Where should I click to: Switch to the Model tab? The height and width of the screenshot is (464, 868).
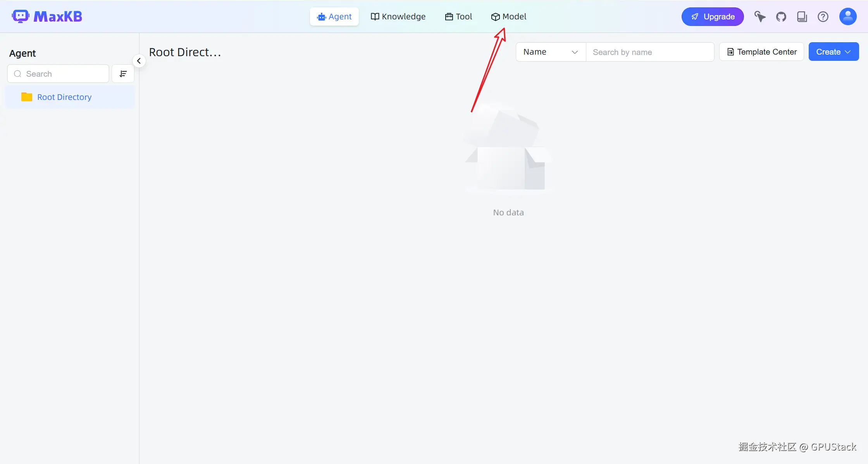[508, 17]
